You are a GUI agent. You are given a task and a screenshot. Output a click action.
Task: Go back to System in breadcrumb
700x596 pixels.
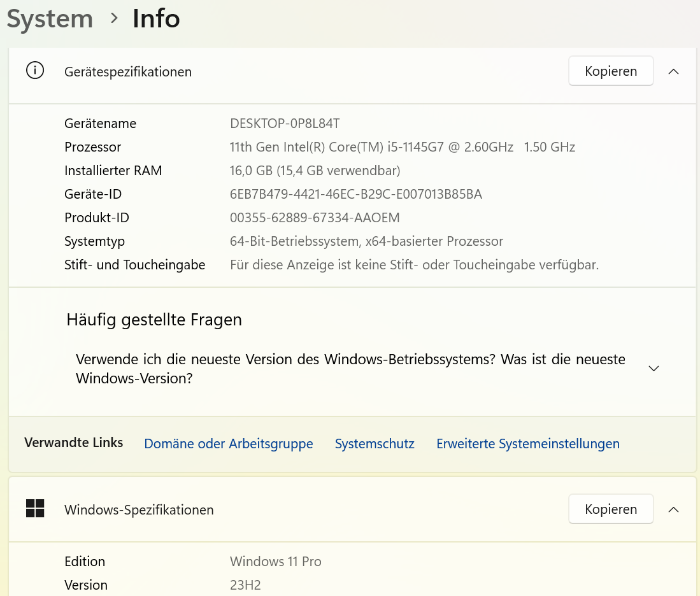50,18
